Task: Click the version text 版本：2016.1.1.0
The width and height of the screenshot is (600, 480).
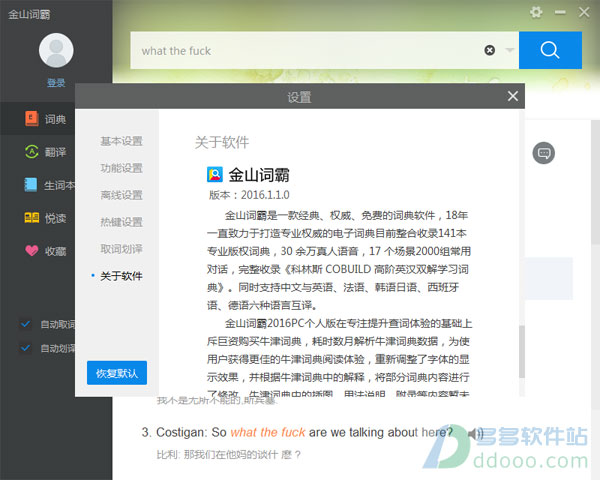Action: click(x=249, y=195)
